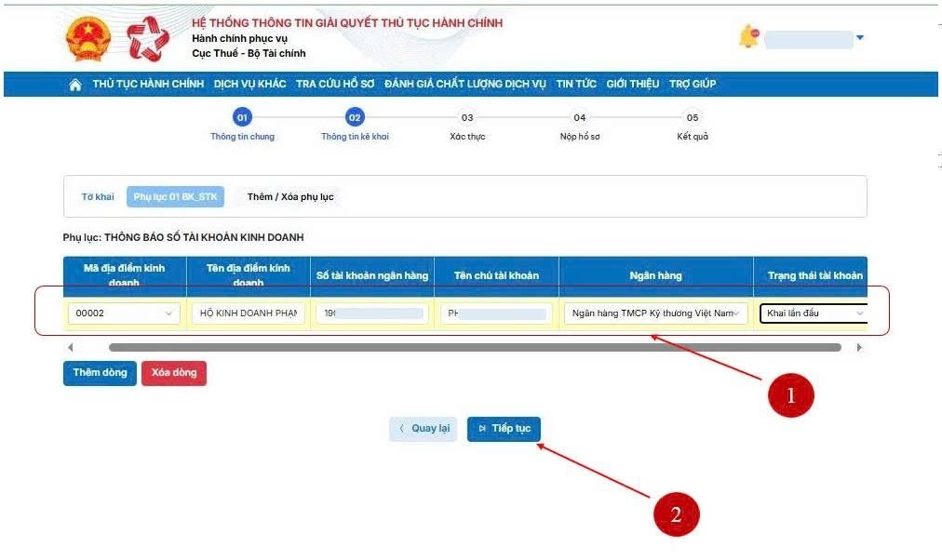
Task: Select the Phụ lục 01 BK_STK tab
Action: (175, 197)
